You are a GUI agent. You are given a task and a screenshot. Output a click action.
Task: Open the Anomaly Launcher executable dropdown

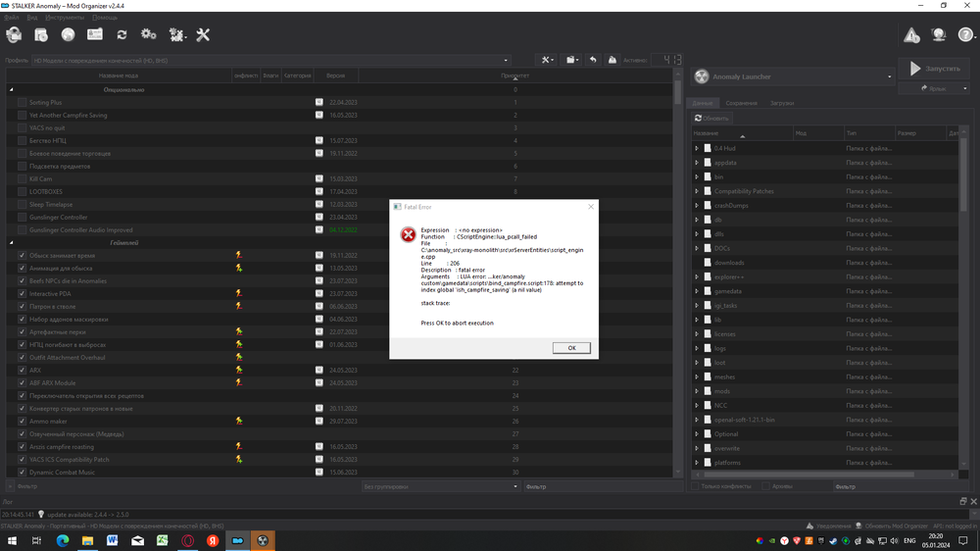point(793,76)
